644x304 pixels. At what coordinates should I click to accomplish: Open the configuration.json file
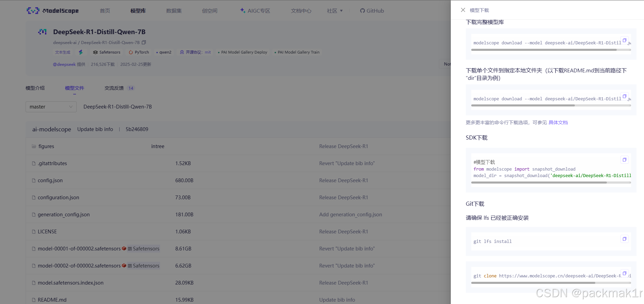click(x=58, y=198)
